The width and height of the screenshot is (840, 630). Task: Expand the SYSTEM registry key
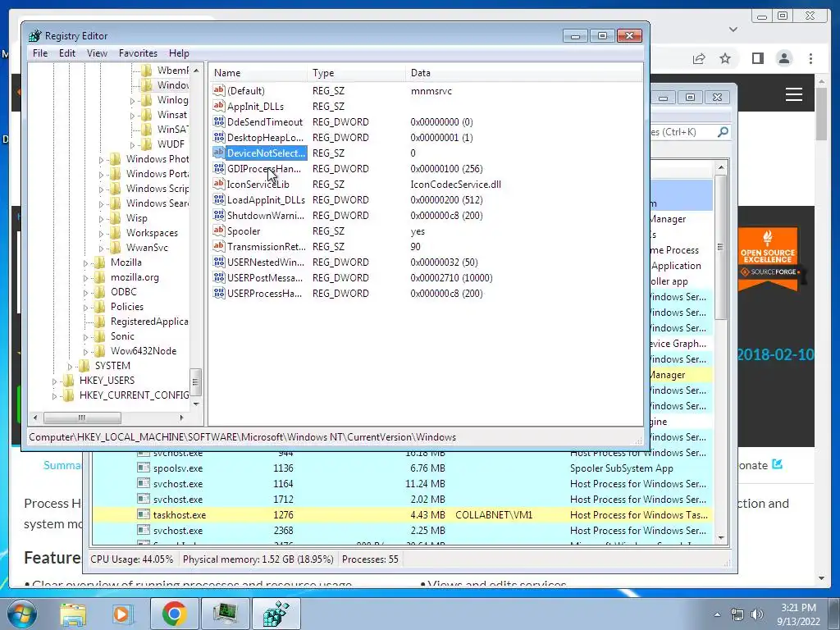coord(71,367)
